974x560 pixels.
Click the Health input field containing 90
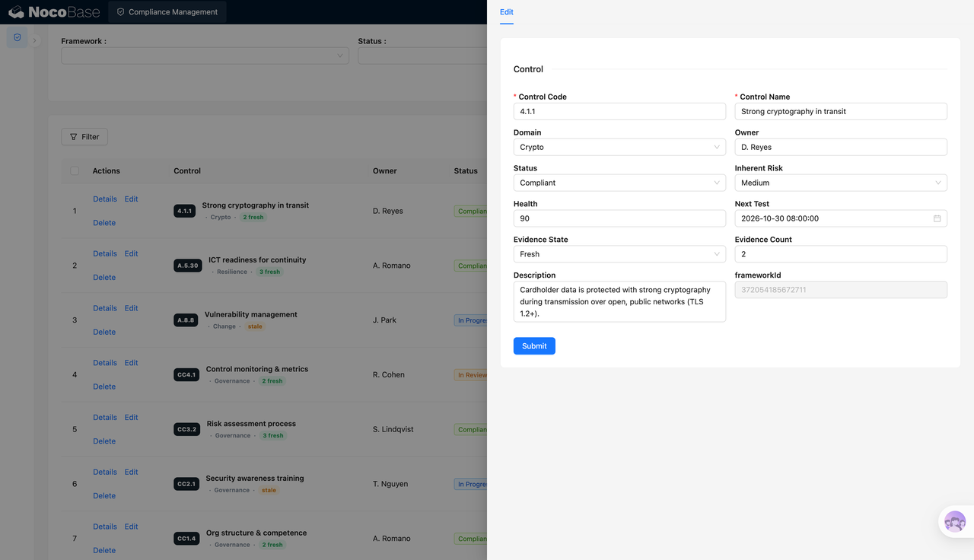(x=619, y=218)
